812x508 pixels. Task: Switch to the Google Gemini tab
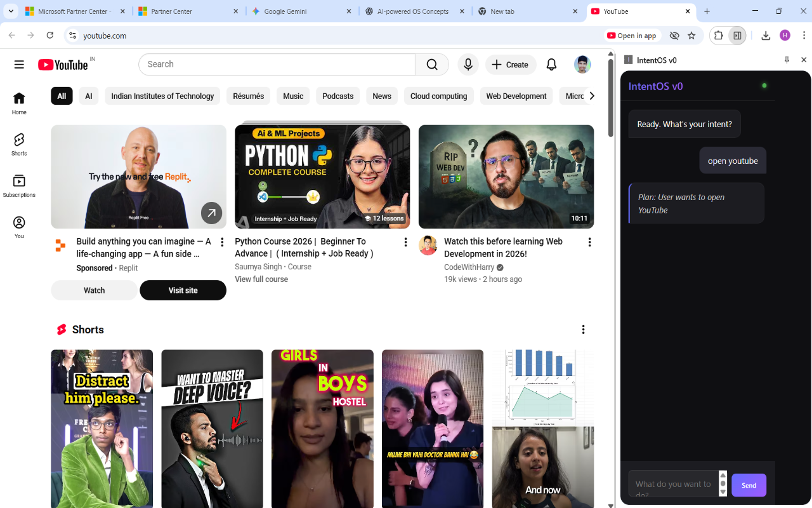300,11
